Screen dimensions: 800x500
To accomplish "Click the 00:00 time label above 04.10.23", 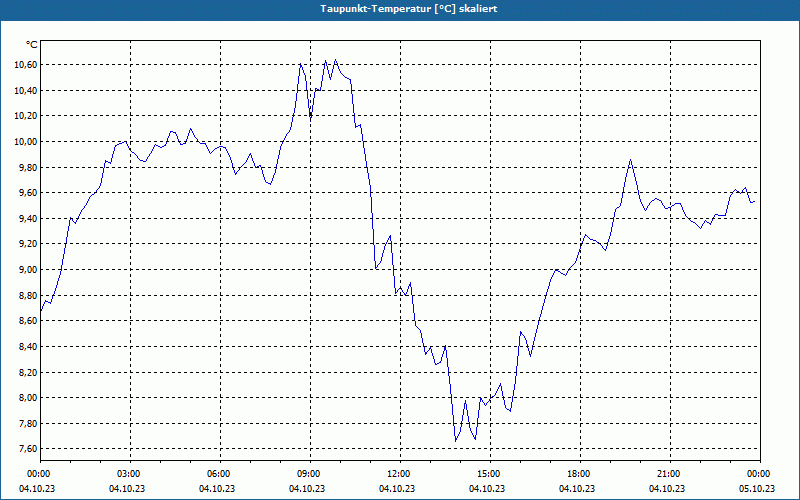I will [37, 474].
